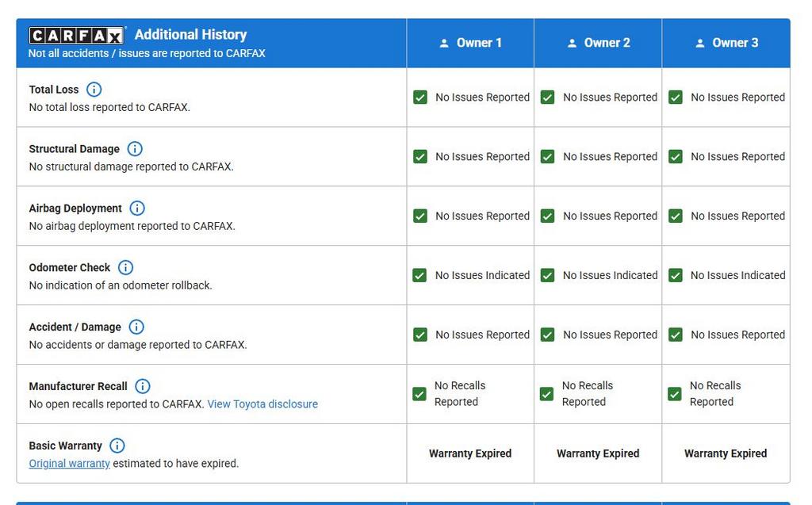
Task: Select the Owner 2 column header
Action: (599, 44)
